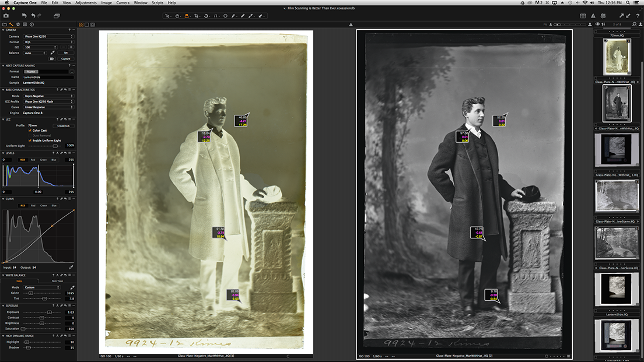The height and width of the screenshot is (362, 644).
Task: Open the Library folder tool tab
Action: (5, 24)
